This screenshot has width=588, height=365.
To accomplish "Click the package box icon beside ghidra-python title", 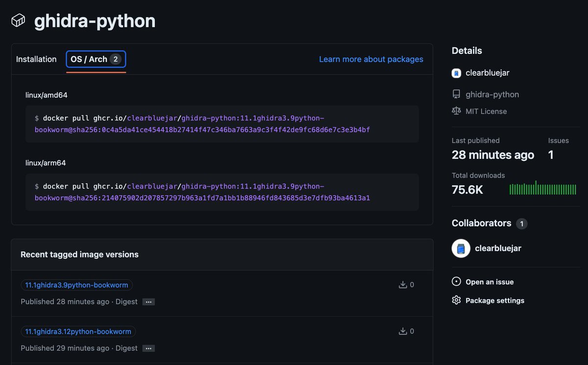I will coord(19,21).
